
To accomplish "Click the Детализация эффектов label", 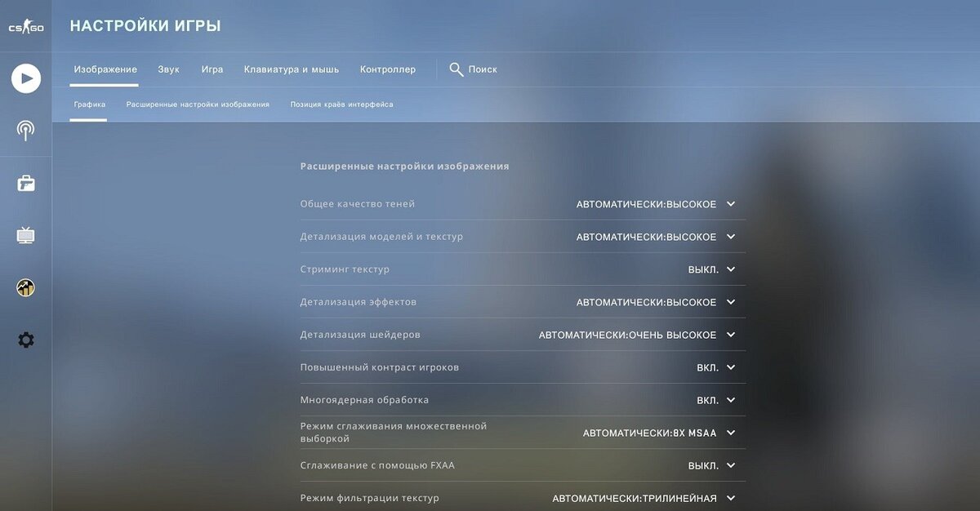I will 359,302.
